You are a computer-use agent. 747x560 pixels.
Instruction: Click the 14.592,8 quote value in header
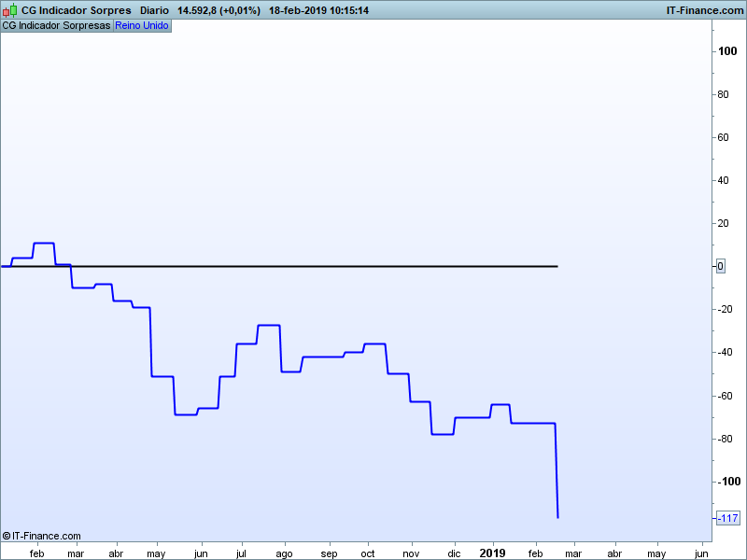tap(197, 10)
